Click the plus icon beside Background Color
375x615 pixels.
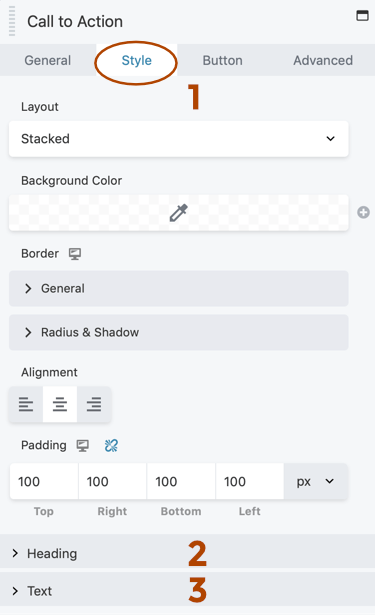(363, 213)
